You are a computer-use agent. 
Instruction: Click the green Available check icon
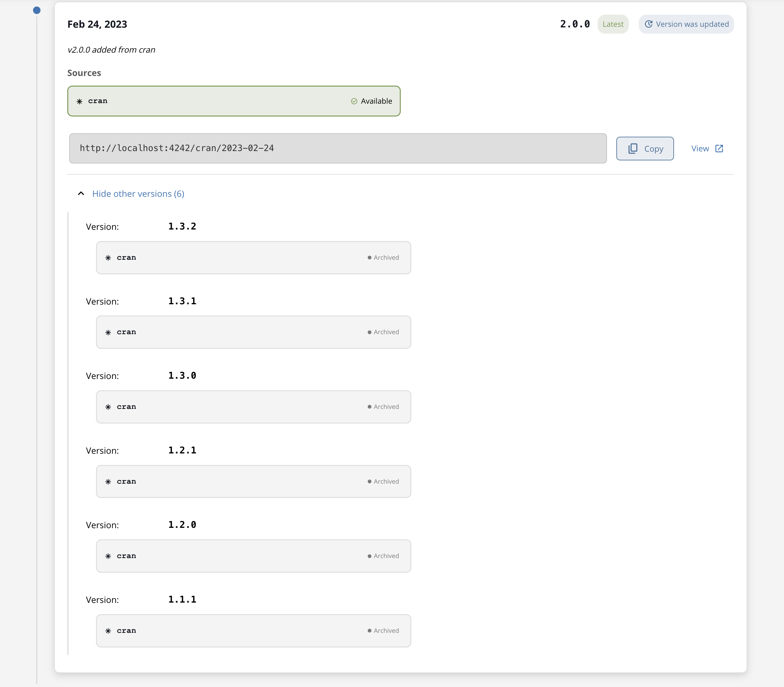(x=354, y=101)
